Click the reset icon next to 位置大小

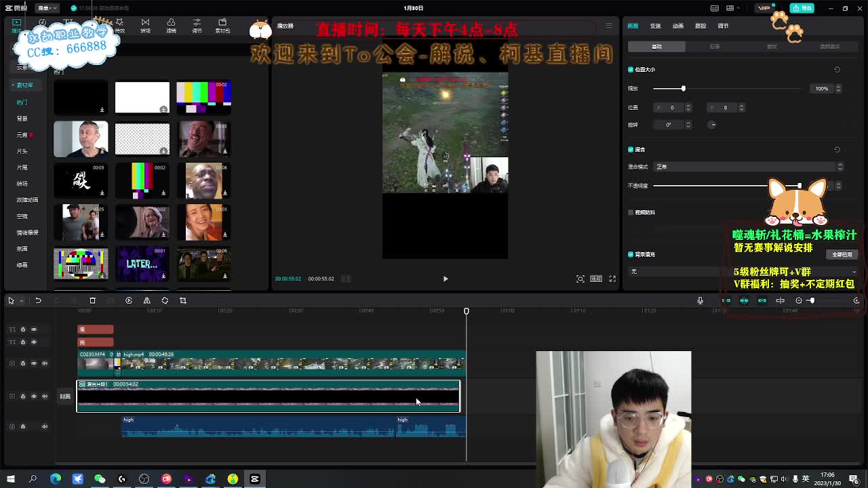(x=836, y=69)
